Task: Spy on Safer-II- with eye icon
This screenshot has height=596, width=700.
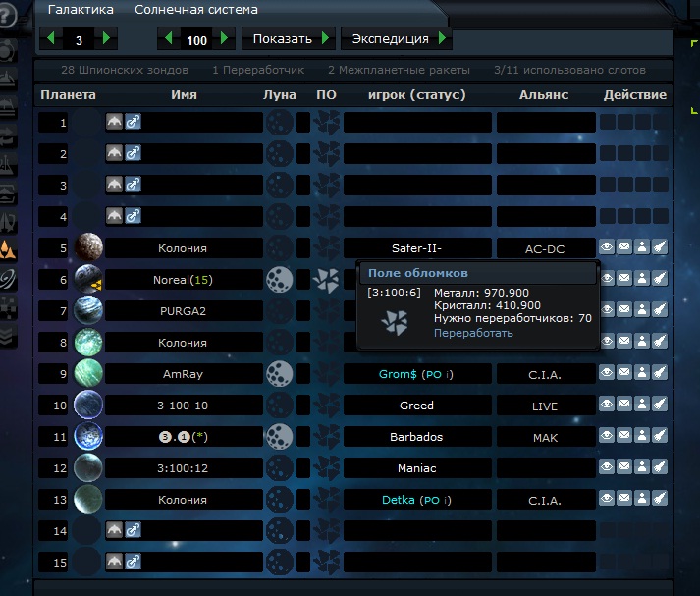Action: [607, 246]
